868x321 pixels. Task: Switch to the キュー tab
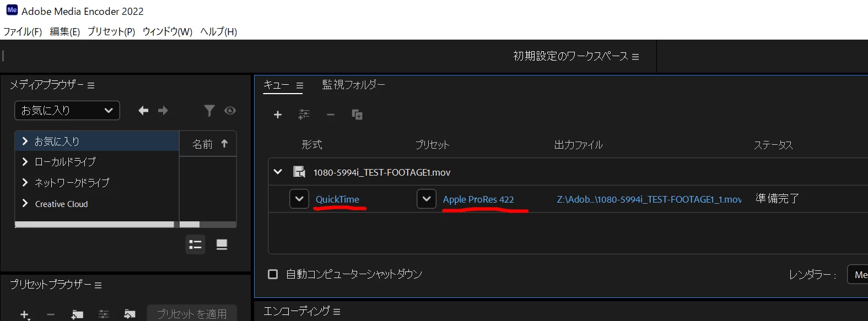[276, 85]
